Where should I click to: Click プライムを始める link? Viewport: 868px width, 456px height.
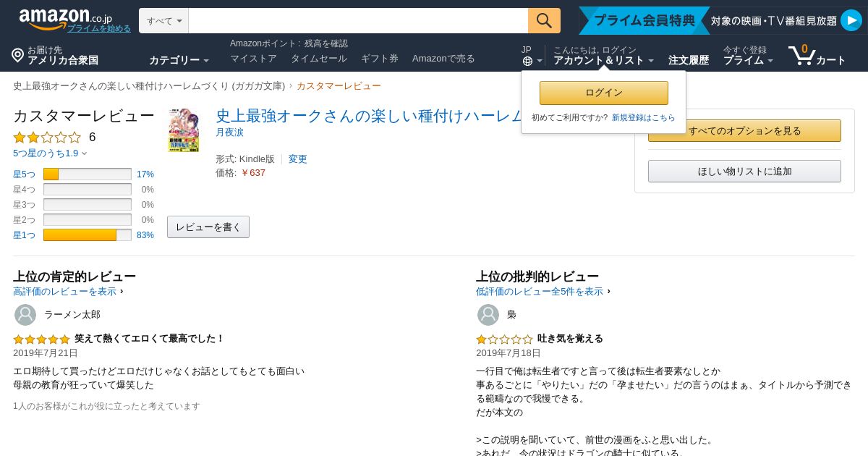(99, 28)
